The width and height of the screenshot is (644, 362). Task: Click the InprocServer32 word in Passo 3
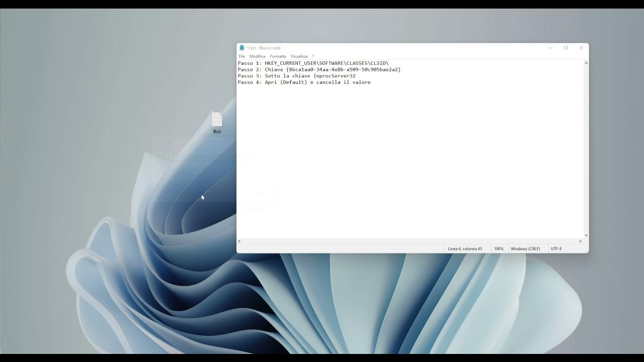(334, 76)
